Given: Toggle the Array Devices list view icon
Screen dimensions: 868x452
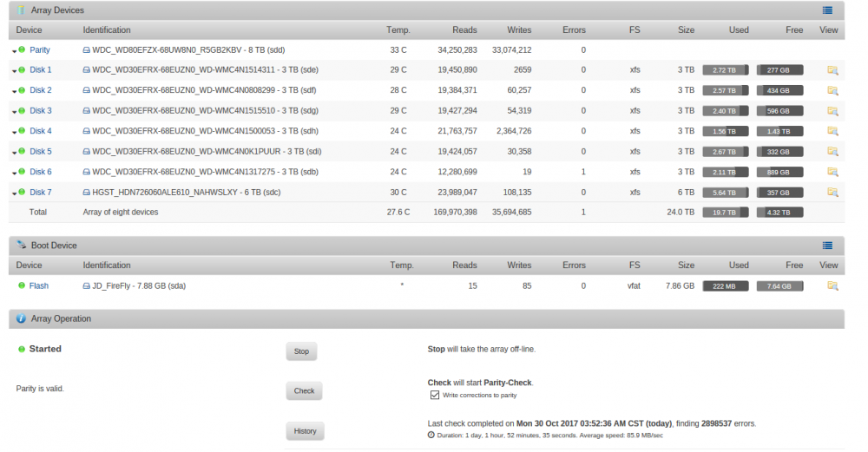Looking at the screenshot, I should click(827, 10).
